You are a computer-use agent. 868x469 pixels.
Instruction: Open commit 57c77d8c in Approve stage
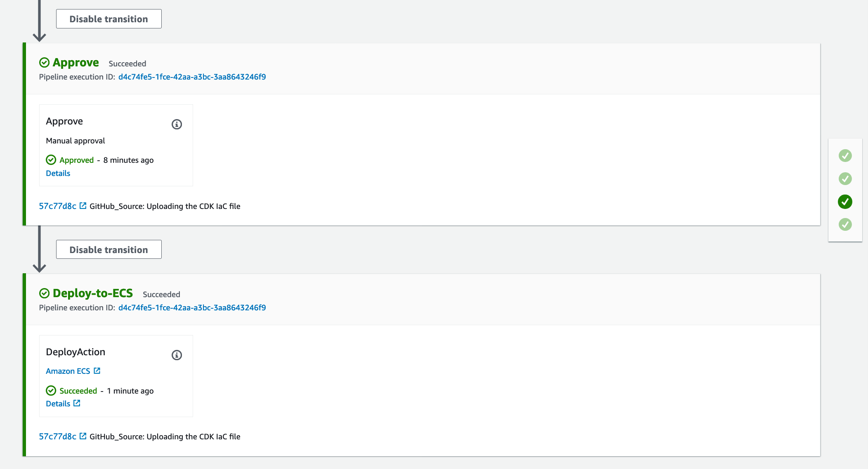point(57,206)
